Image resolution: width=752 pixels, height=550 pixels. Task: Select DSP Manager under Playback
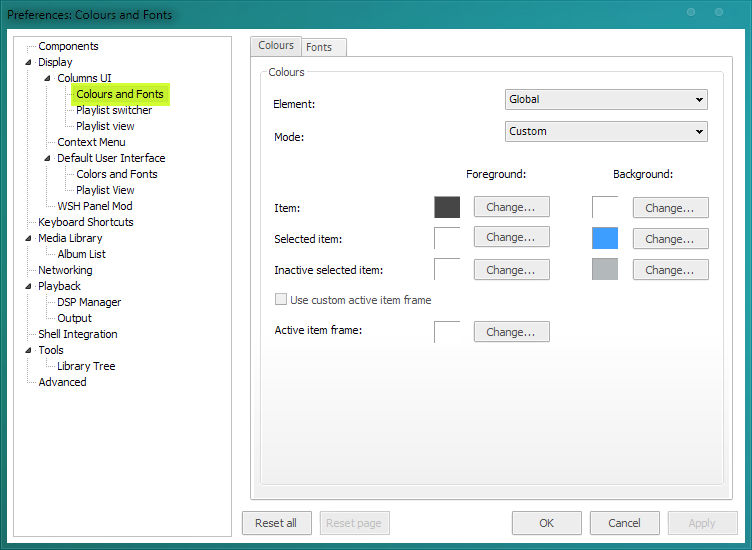point(89,302)
